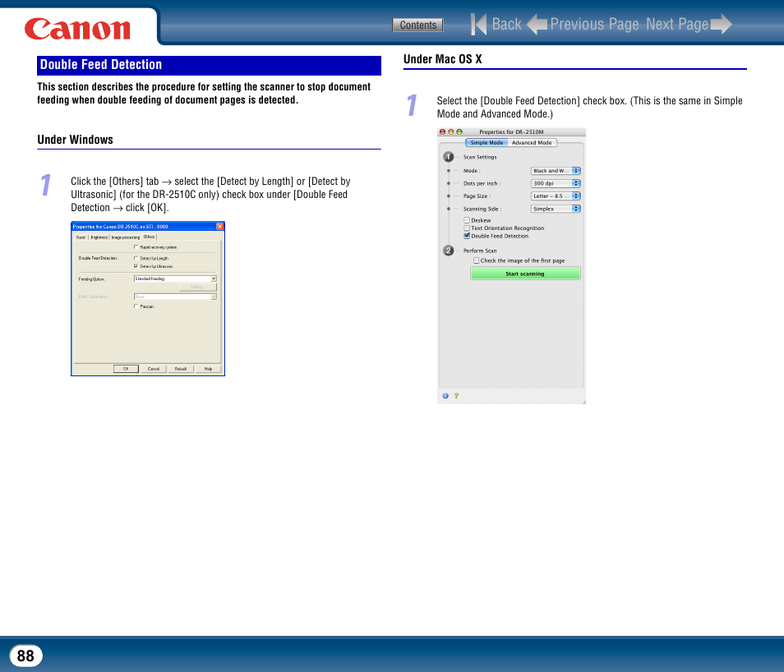Click the Under Windows heading

[x=75, y=140]
